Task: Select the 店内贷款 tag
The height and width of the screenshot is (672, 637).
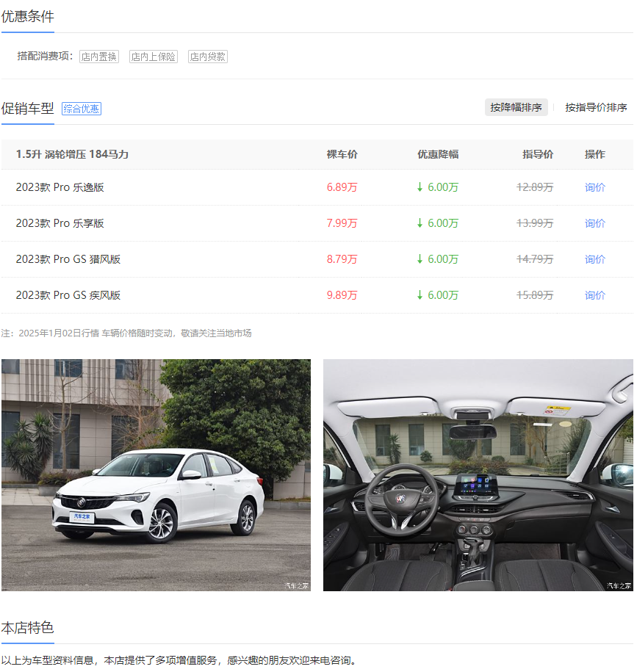Action: click(208, 57)
